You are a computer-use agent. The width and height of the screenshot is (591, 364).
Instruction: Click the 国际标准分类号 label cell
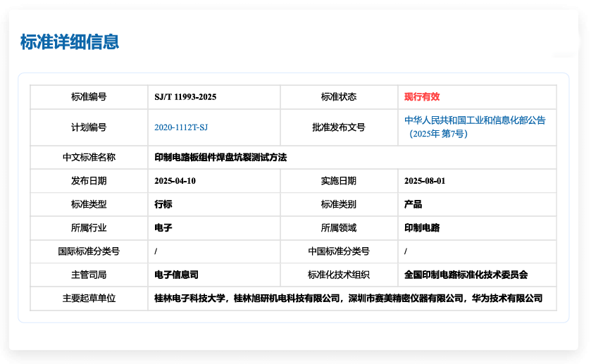89,251
